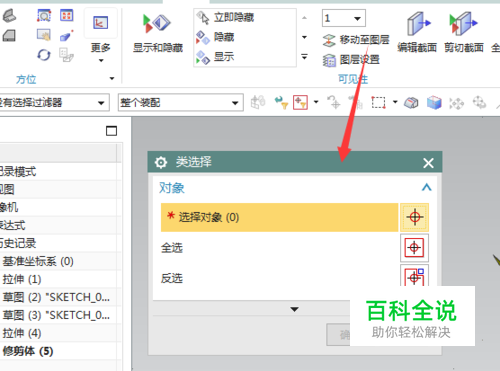Click the rectangle selection marquee icon
This screenshot has width=500, height=371.
click(x=379, y=103)
